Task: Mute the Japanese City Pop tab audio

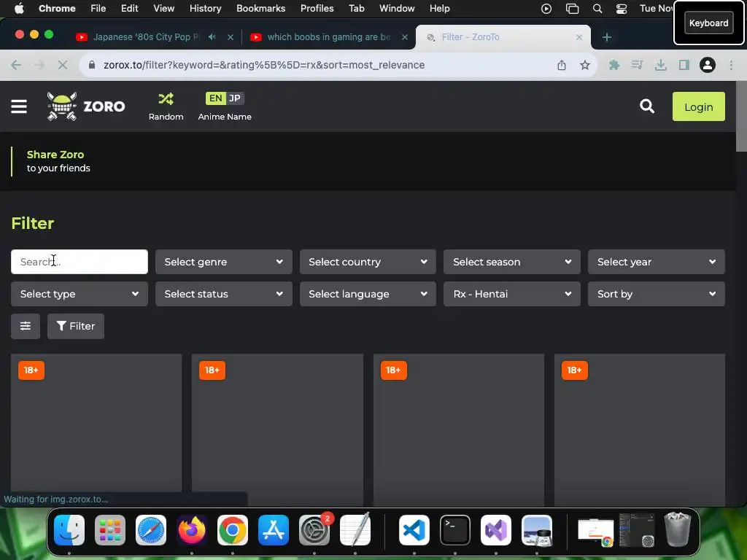Action: pyautogui.click(x=212, y=37)
